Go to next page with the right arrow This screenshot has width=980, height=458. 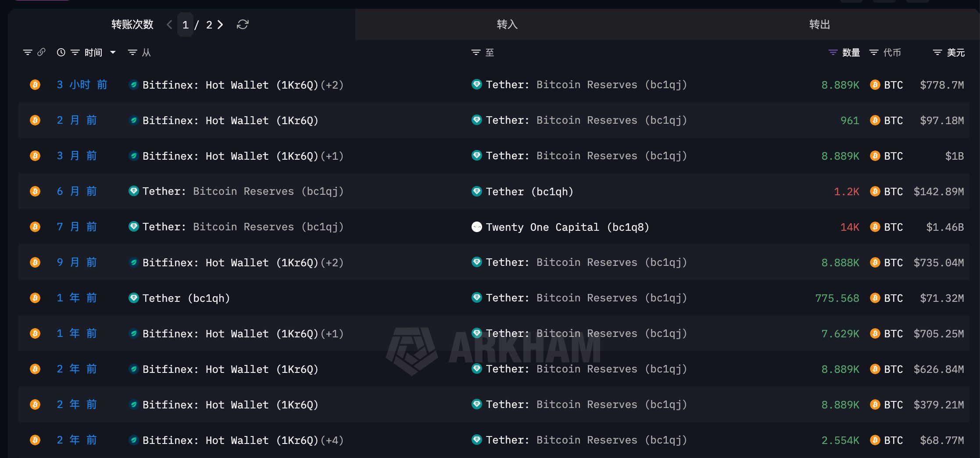pos(221,25)
